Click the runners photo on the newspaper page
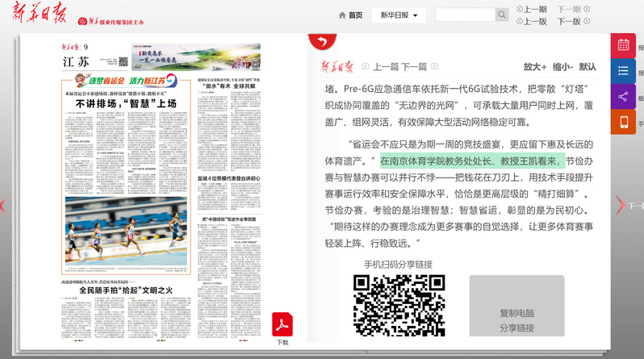The image size is (644, 359). [126, 232]
